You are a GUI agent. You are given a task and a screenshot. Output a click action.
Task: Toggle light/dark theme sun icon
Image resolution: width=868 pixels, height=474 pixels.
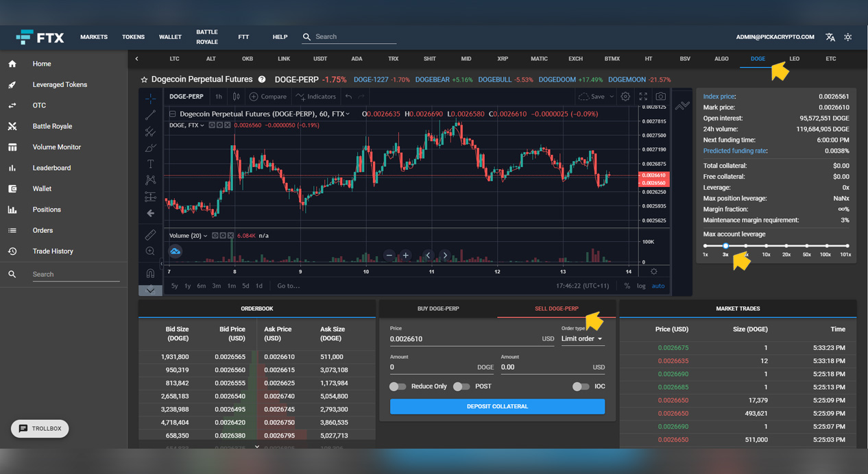(x=848, y=37)
